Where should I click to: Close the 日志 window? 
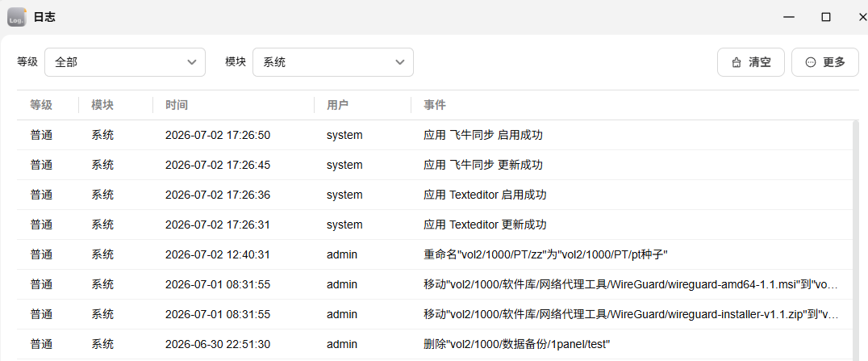[861, 17]
